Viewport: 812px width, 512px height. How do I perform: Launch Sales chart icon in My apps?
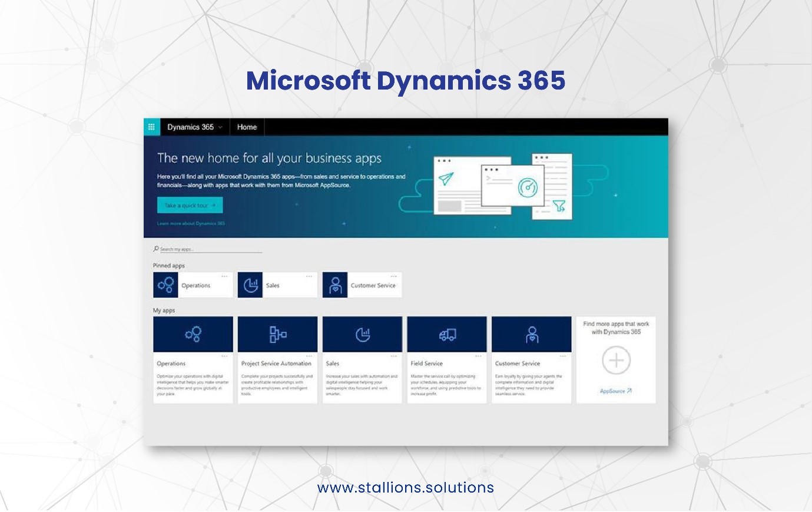363,334
